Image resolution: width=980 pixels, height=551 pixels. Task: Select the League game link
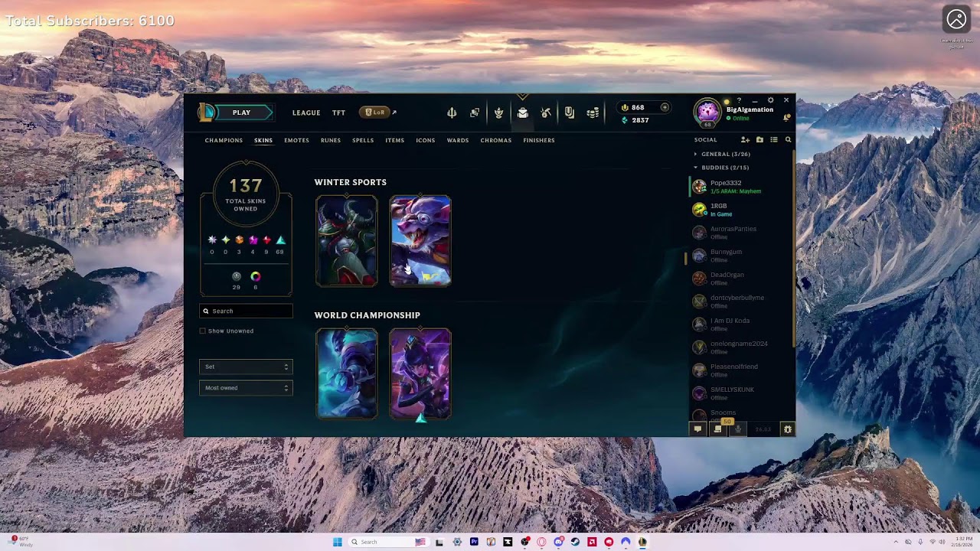306,112
